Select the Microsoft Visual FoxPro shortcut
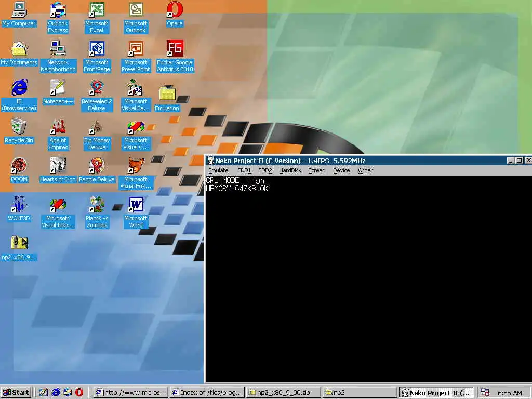Image resolution: width=532 pixels, height=399 pixels. pos(136,174)
